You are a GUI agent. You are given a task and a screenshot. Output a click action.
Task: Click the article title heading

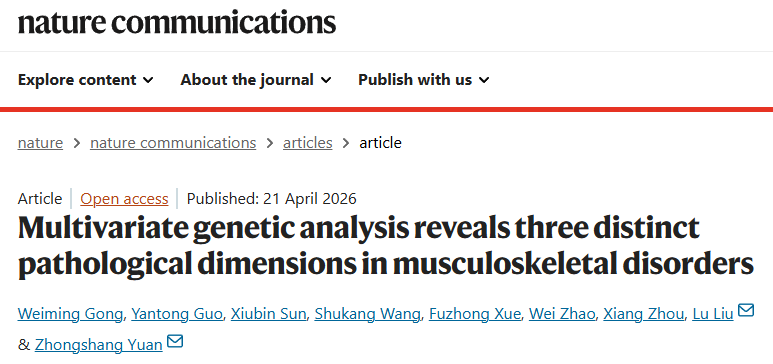tap(386, 246)
